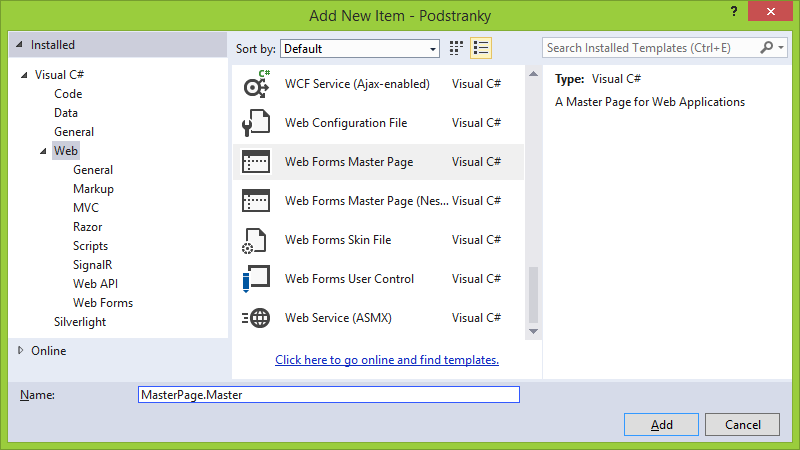Select General under Web

point(93,170)
